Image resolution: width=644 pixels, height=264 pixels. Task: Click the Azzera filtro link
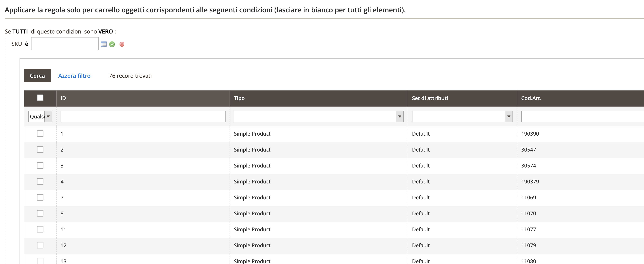[74, 76]
